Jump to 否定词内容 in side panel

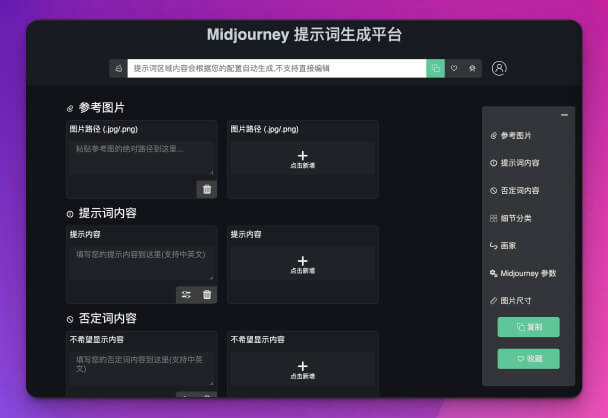pos(515,190)
